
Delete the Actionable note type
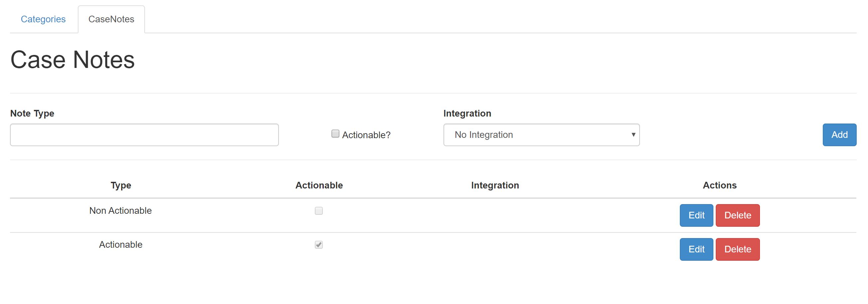[x=738, y=249]
